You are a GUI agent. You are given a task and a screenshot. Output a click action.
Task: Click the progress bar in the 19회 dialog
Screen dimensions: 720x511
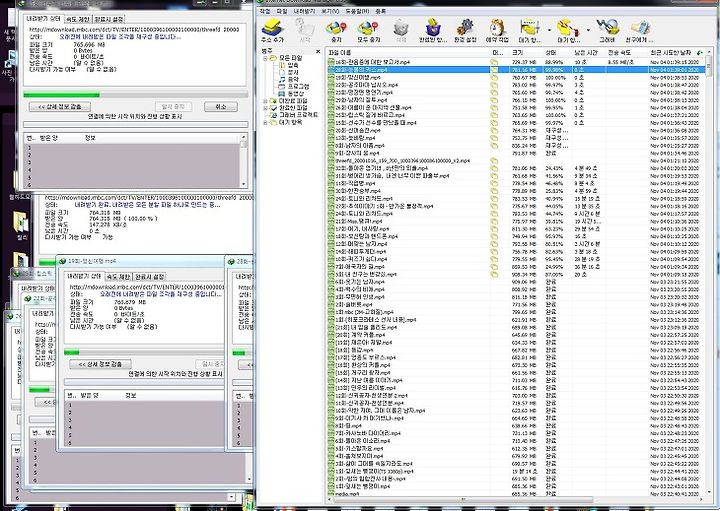[x=144, y=353]
